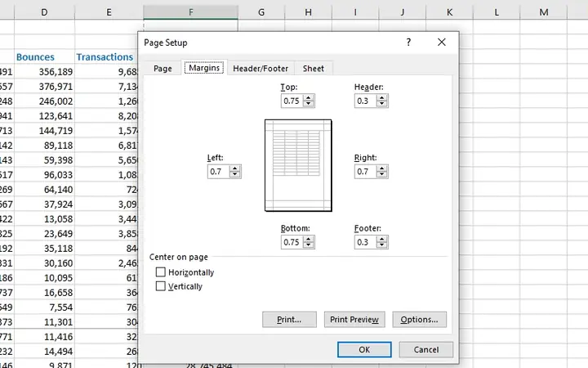
Task: Select the cell containing 16,658
Action: pos(44,293)
